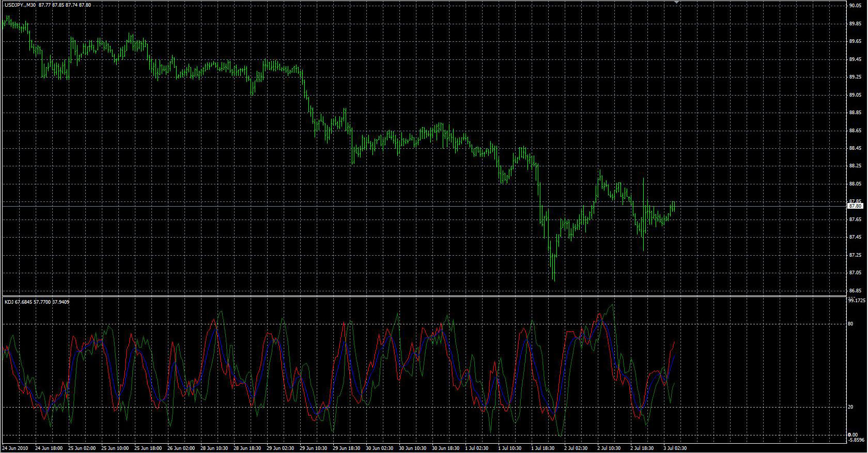Click the 25 Jun 18:00 time label
Image resolution: width=868 pixels, height=453 pixels.
pos(148,448)
